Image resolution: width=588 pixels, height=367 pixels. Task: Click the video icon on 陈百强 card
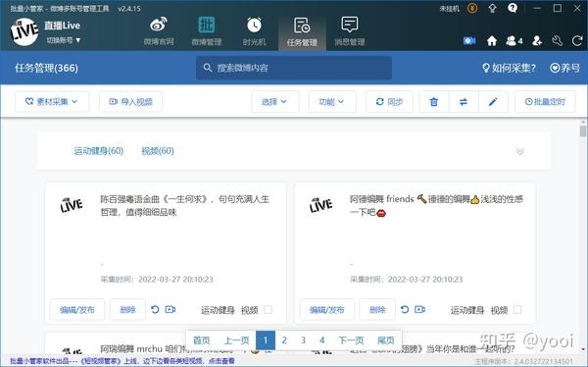click(x=170, y=309)
